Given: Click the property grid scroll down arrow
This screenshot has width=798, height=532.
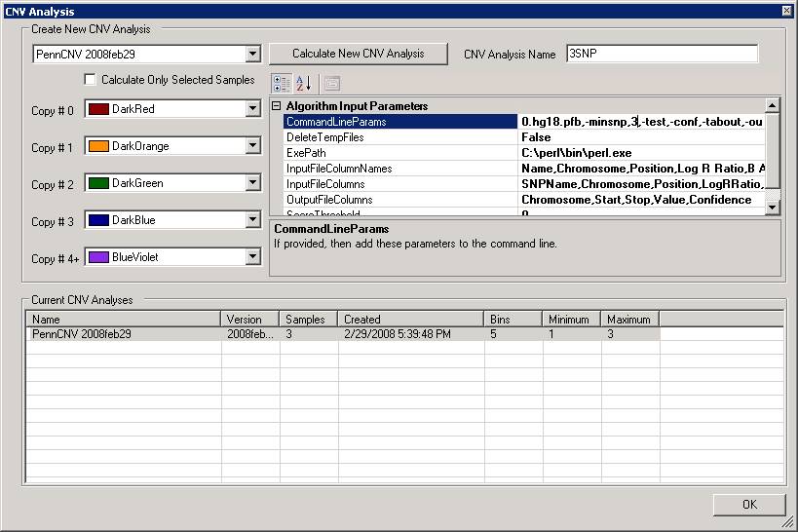Looking at the screenshot, I should [772, 208].
